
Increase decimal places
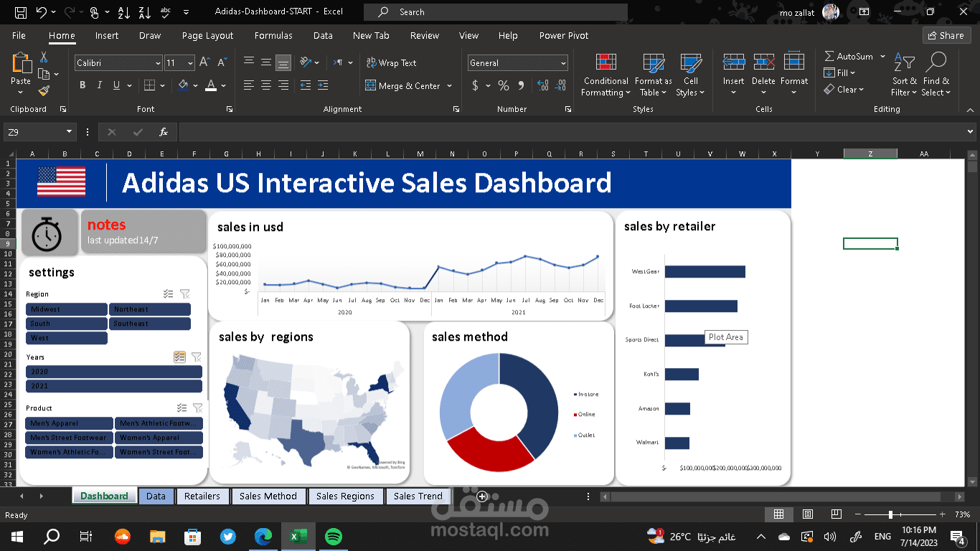coord(542,85)
